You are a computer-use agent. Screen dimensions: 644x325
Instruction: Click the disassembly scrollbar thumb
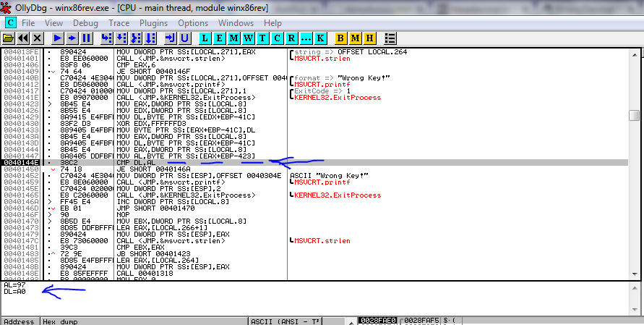(635, 115)
